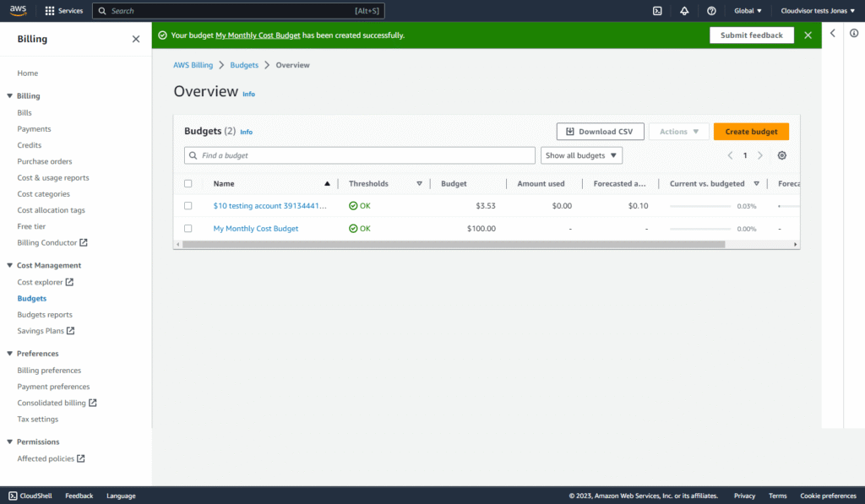The image size is (865, 504).
Task: Collapse the right panel with arrow icon
Action: coord(832,33)
